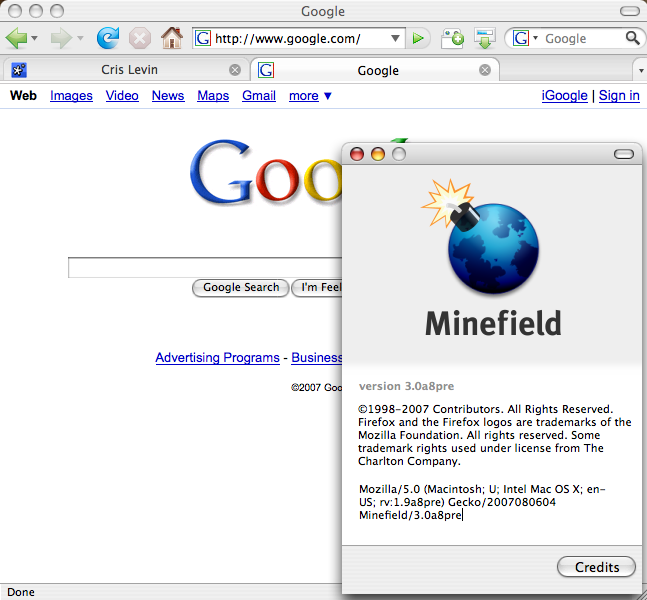Open the list all tabs dropdown
This screenshot has height=600, width=647.
[x=640, y=70]
